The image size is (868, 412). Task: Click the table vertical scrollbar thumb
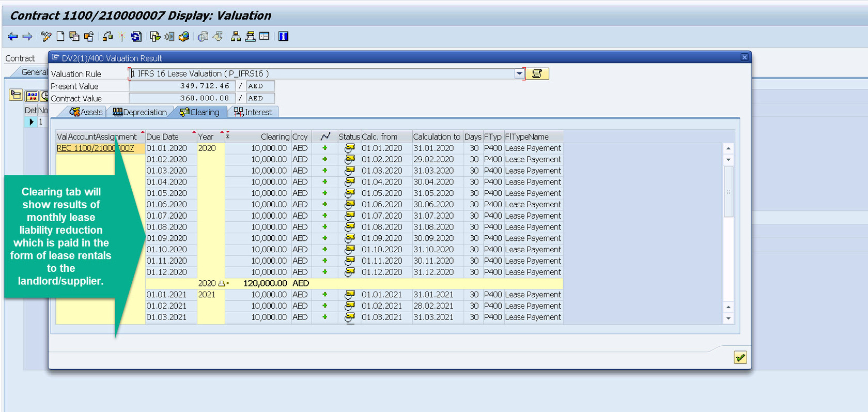729,192
